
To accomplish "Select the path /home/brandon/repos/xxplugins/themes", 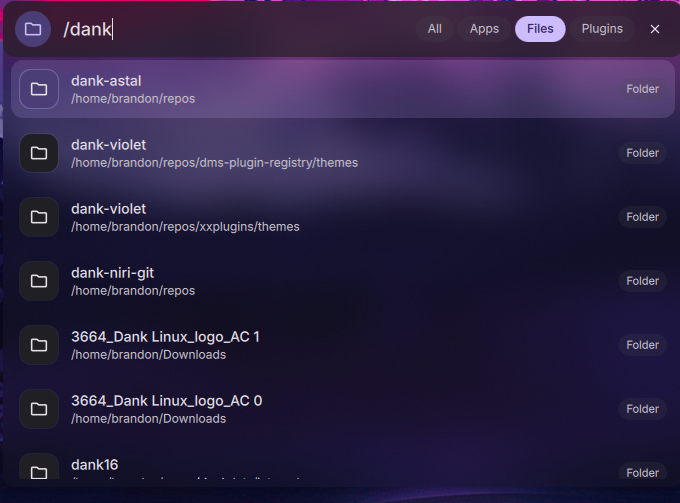I will tap(185, 227).
